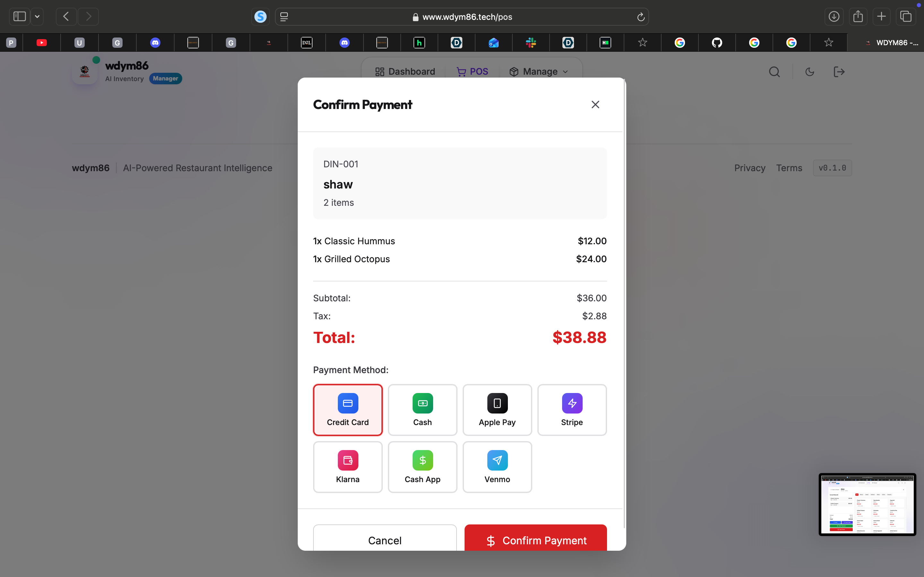Select Cash payment method

tap(422, 409)
